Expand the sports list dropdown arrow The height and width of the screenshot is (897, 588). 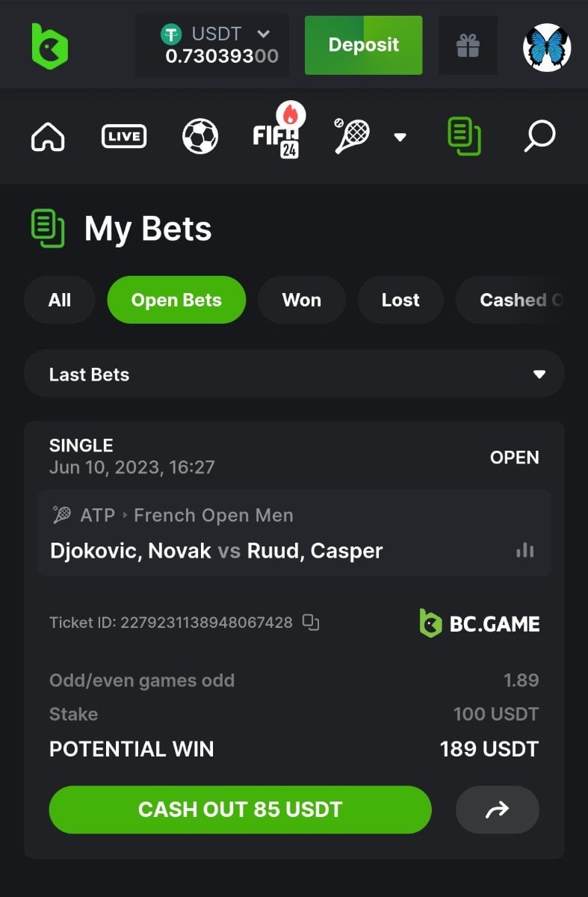tap(400, 137)
